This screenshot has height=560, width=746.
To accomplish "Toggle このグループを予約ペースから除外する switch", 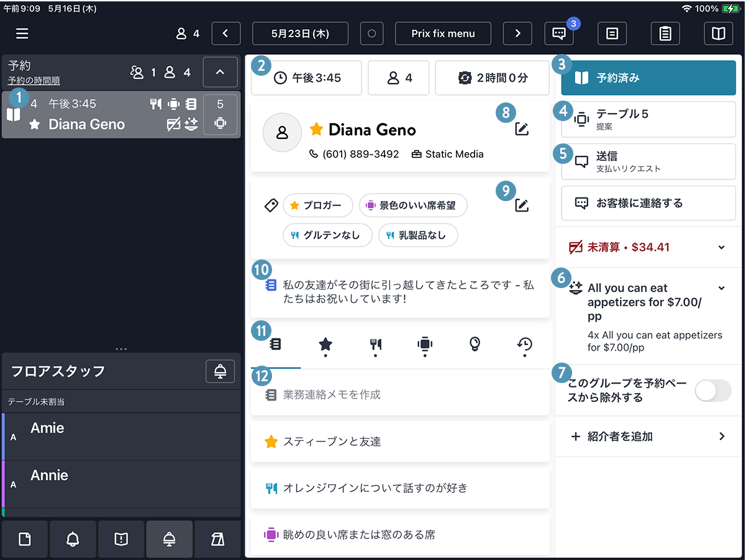I will [x=713, y=391].
